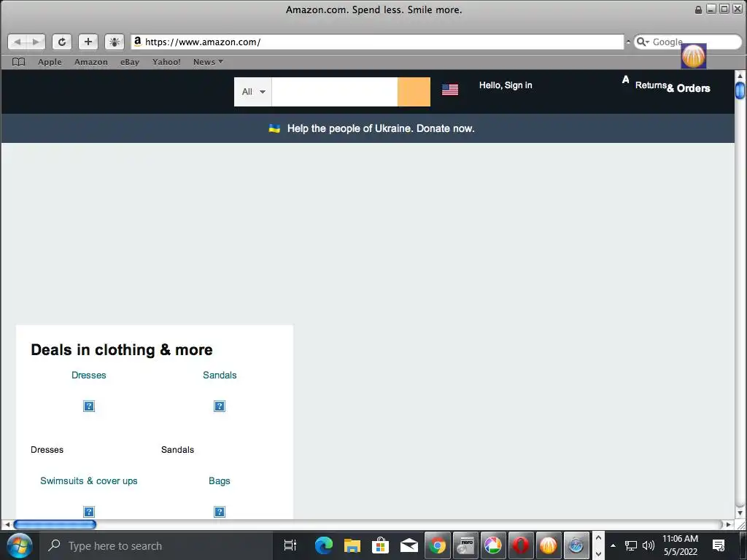This screenshot has height=560, width=747.
Task: Open the volume control in the tray
Action: pyautogui.click(x=649, y=545)
